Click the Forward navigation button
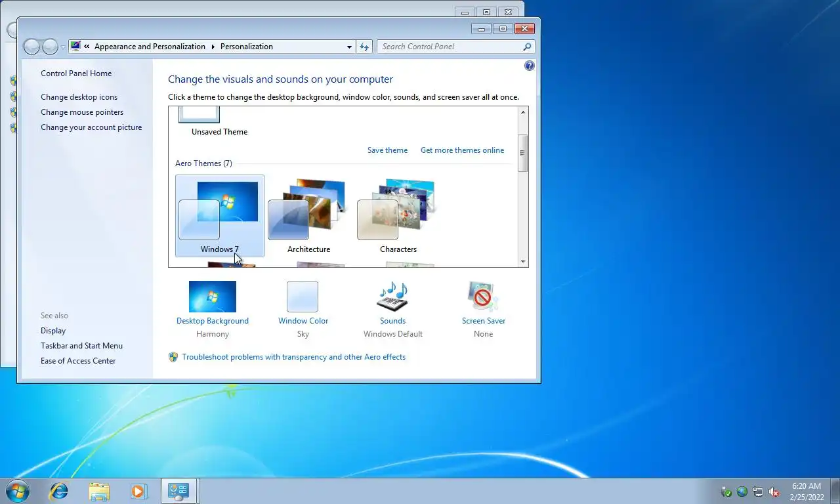The height and width of the screenshot is (504, 840). point(50,47)
